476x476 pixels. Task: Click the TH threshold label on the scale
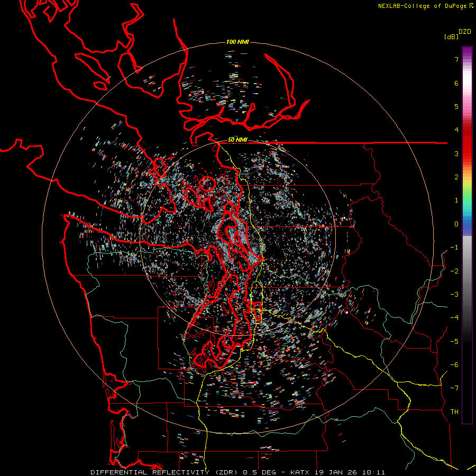coord(454,412)
